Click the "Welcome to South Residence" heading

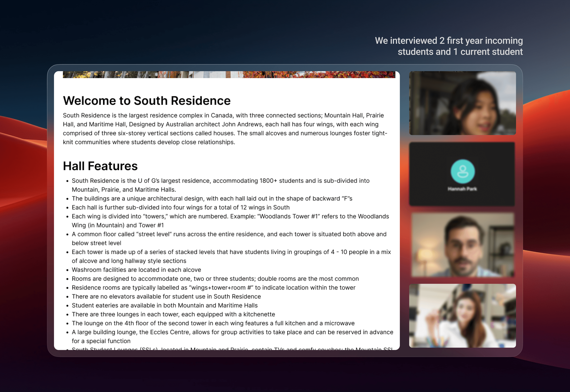coord(147,101)
